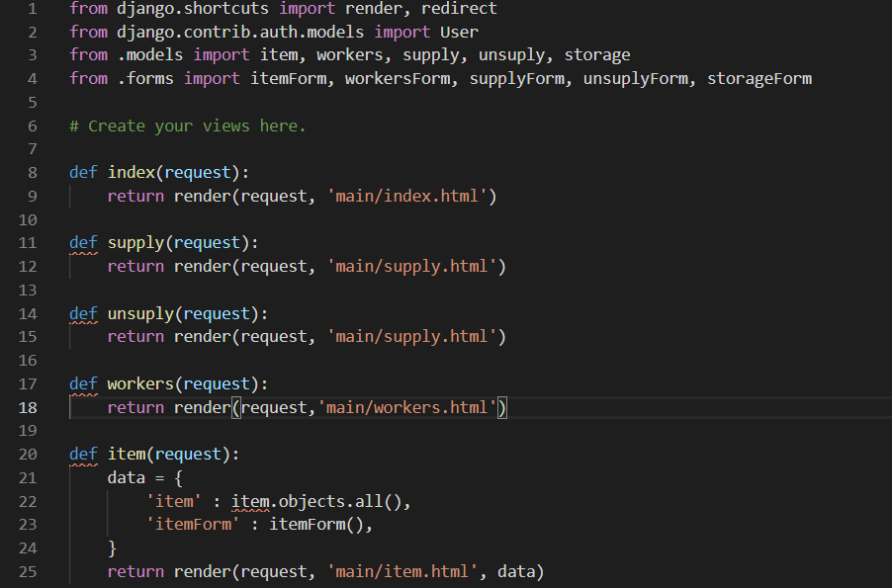
Task: Click the imported 'User' class name
Action: [x=459, y=32]
